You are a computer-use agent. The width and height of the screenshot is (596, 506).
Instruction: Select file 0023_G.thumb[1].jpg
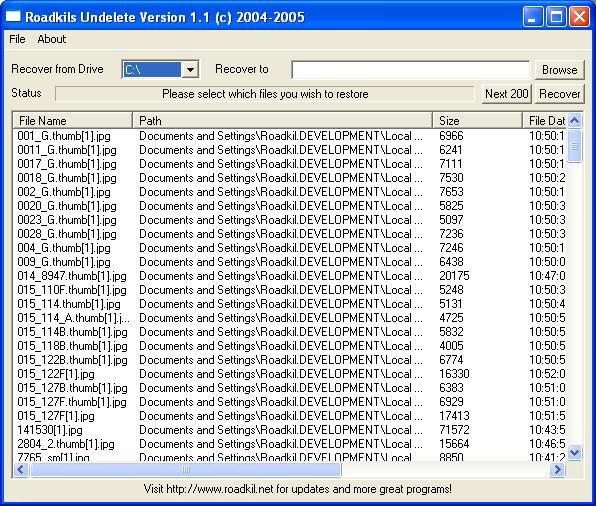click(67, 220)
